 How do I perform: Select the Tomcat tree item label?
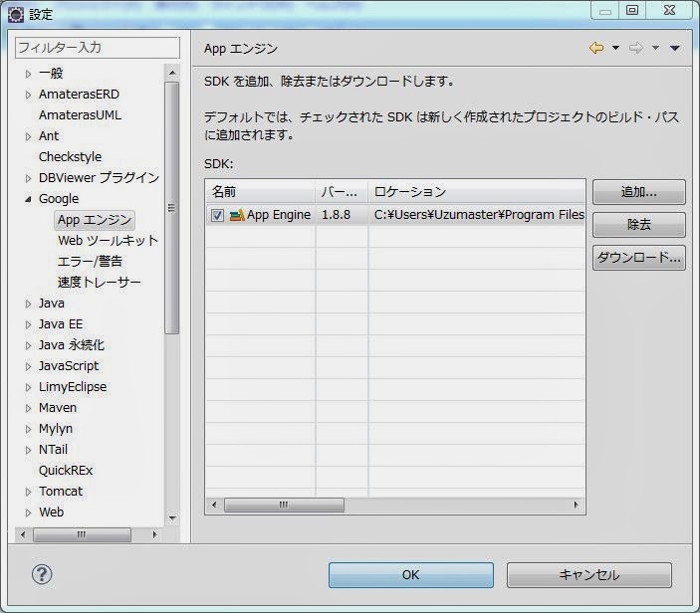tap(61, 492)
